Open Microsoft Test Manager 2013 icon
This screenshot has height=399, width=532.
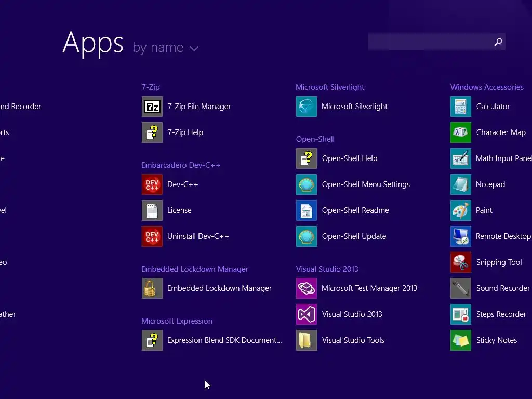pyautogui.click(x=307, y=288)
